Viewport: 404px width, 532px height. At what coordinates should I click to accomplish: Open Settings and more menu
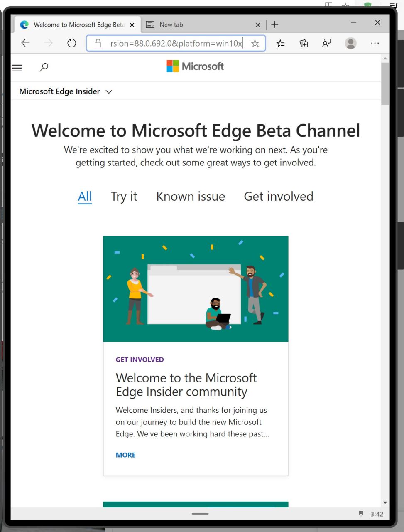click(375, 43)
